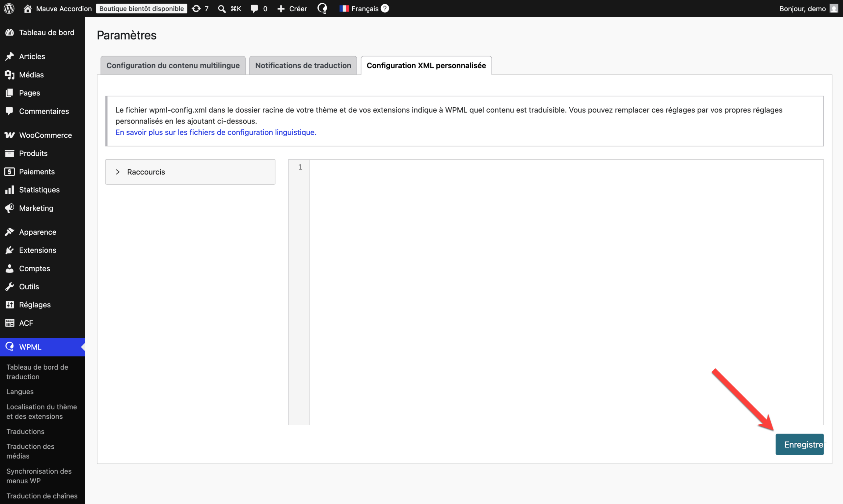This screenshot has height=504, width=843.
Task: Click the search magnifier icon in admin bar
Action: tap(222, 9)
